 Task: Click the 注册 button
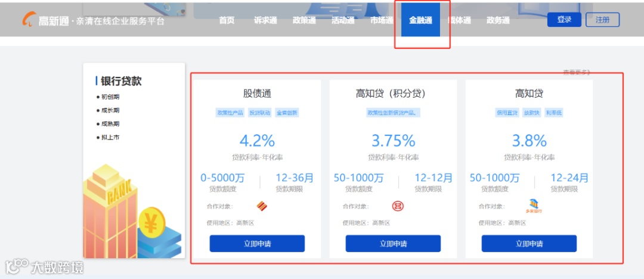(x=602, y=20)
